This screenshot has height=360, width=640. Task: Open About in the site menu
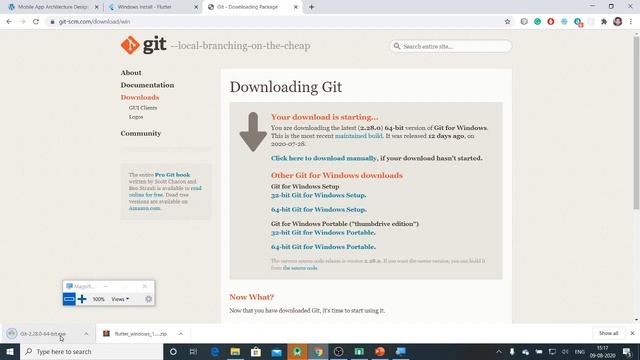[131, 73]
